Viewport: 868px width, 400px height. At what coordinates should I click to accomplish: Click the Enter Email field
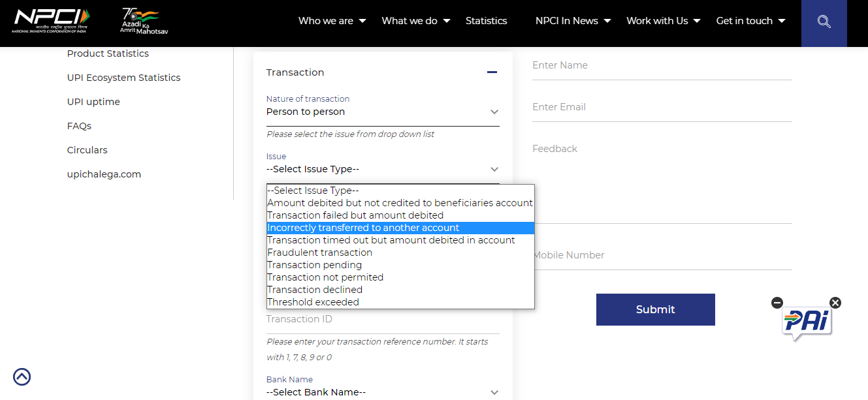[661, 107]
